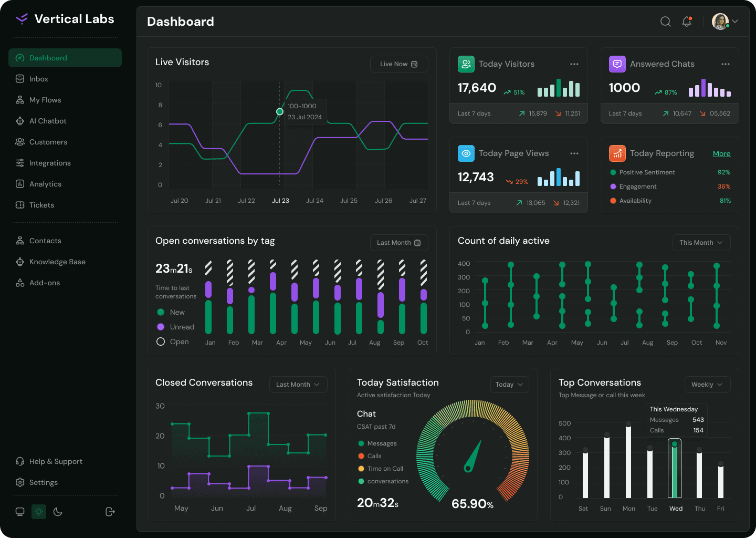Screen dimensions: 756x538
Task: Click the Last Month button in Open conversations
Action: pos(399,243)
